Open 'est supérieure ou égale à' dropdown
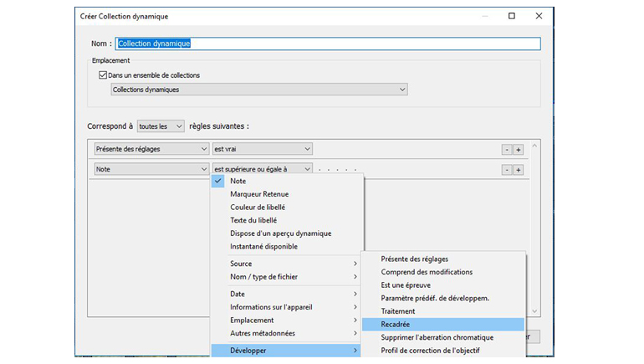This screenshot has height=364, width=644. (262, 169)
